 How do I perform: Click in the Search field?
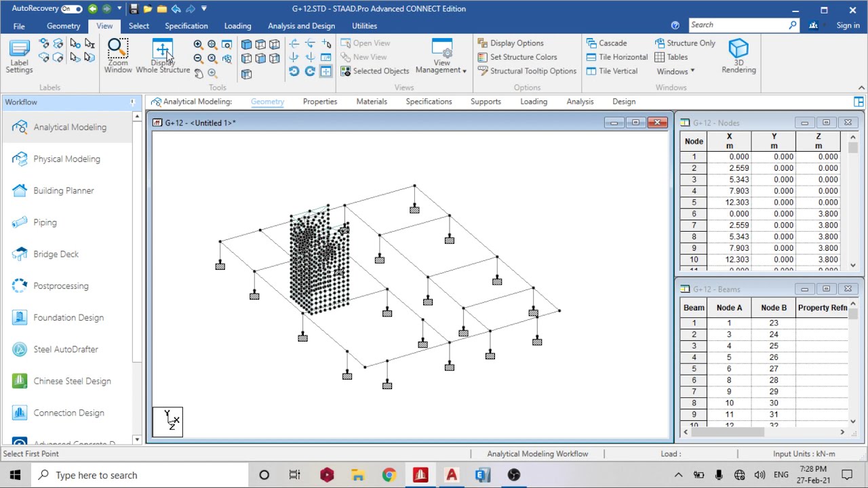tap(743, 25)
